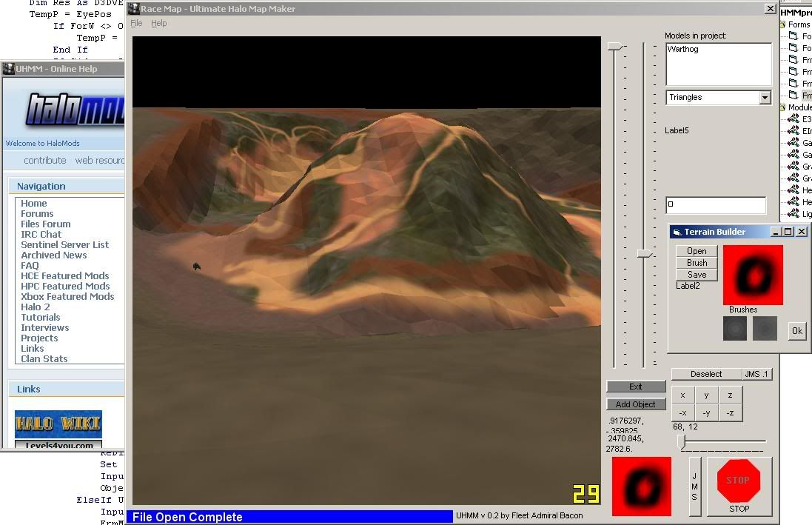Open the Files Forum link
The width and height of the screenshot is (812, 525).
point(46,224)
